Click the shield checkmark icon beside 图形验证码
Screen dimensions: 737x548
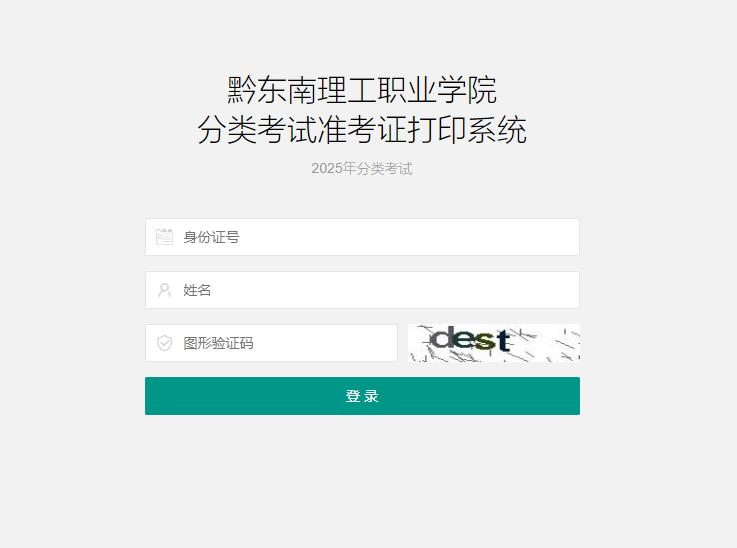coord(165,343)
